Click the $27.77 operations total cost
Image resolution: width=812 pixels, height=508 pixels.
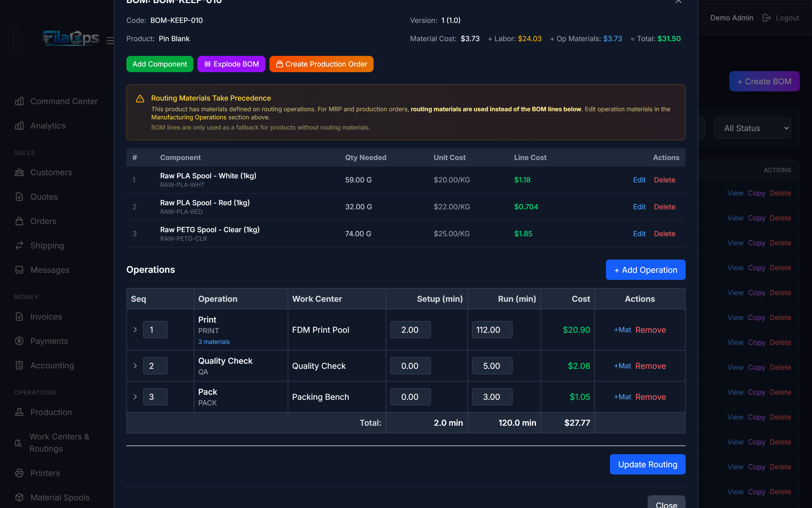(x=577, y=423)
